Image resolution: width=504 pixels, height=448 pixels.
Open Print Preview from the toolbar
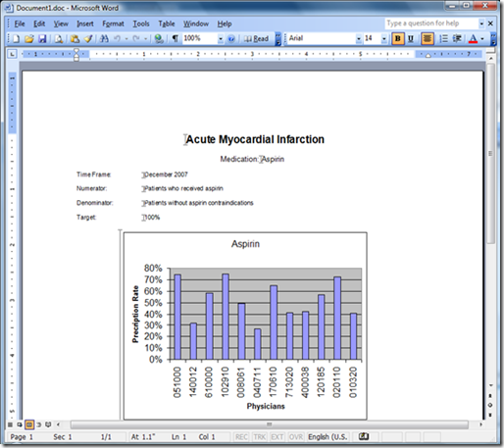coord(59,39)
